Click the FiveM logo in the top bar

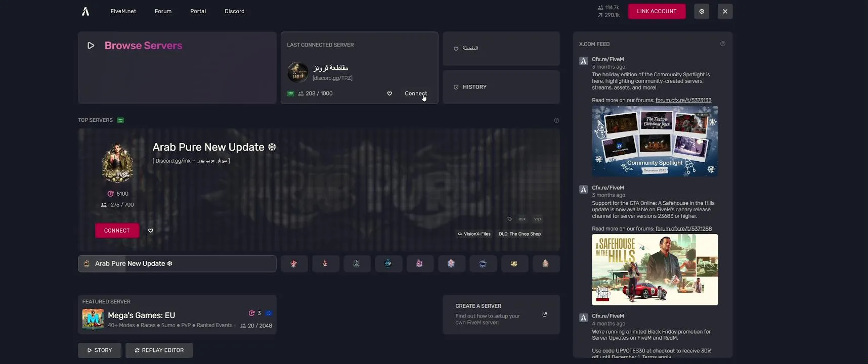pos(85,11)
